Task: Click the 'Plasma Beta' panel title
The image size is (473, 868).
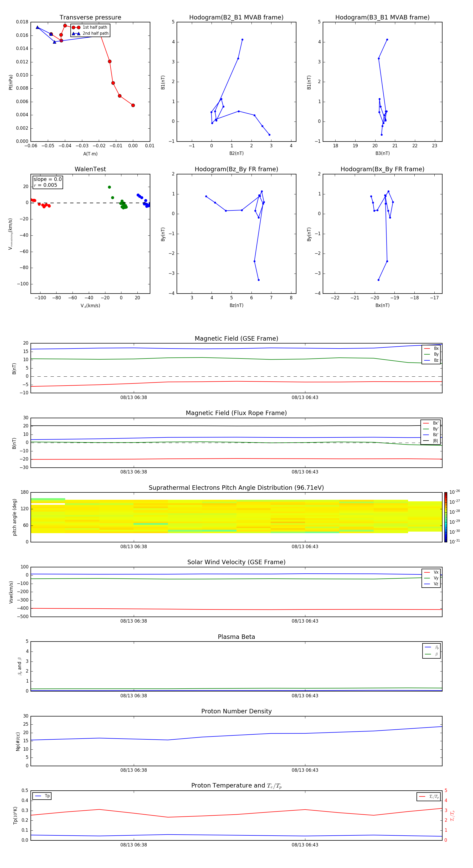Action: point(236,637)
